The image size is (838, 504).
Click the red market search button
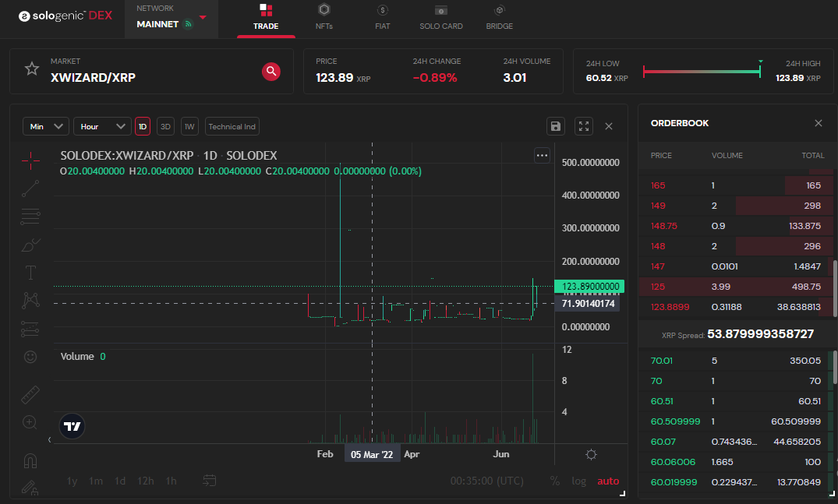pos(271,71)
